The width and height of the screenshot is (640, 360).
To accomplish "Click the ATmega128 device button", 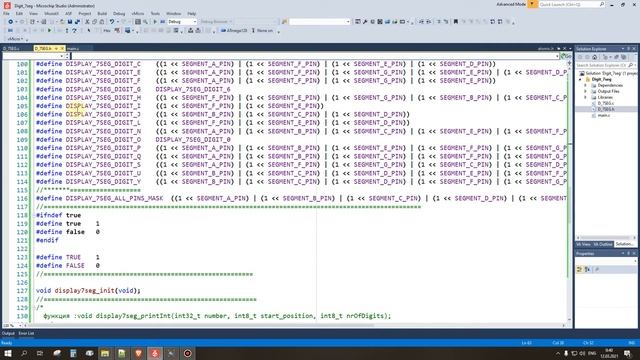I will 234,31.
